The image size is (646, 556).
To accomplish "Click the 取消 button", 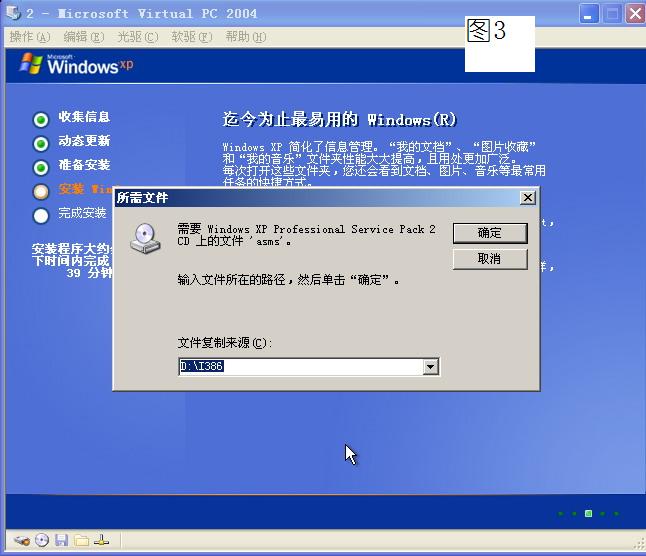I will point(490,259).
